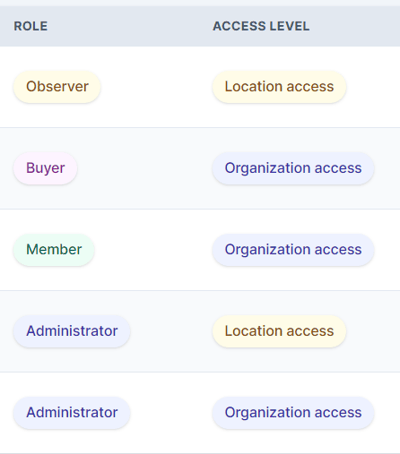The width and height of the screenshot is (400, 454).
Task: Click Administrator badge beside Location access
Action: (x=72, y=331)
